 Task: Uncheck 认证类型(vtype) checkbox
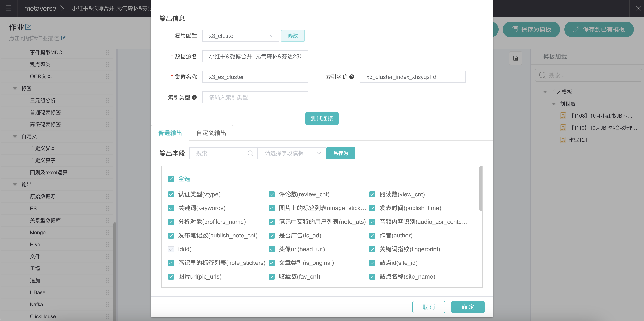click(171, 194)
